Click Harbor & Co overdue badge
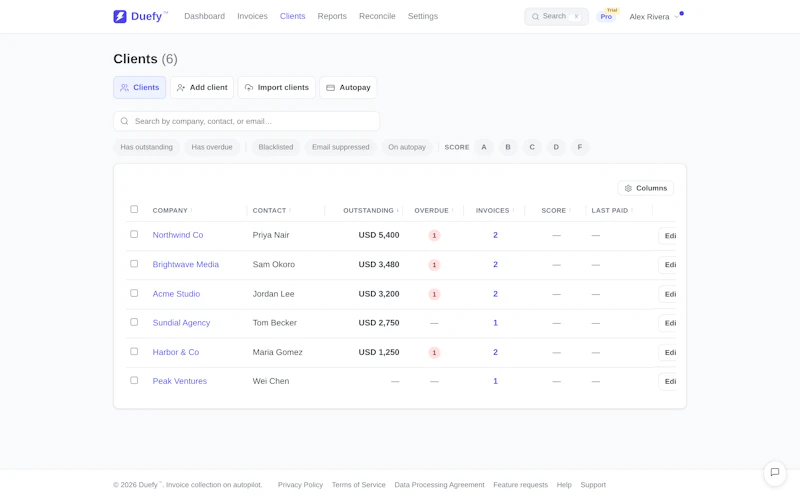800x500 pixels. coord(434,353)
